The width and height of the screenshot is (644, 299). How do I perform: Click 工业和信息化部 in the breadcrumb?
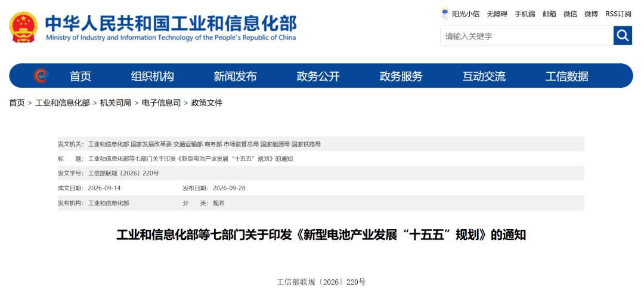pyautogui.click(x=63, y=103)
